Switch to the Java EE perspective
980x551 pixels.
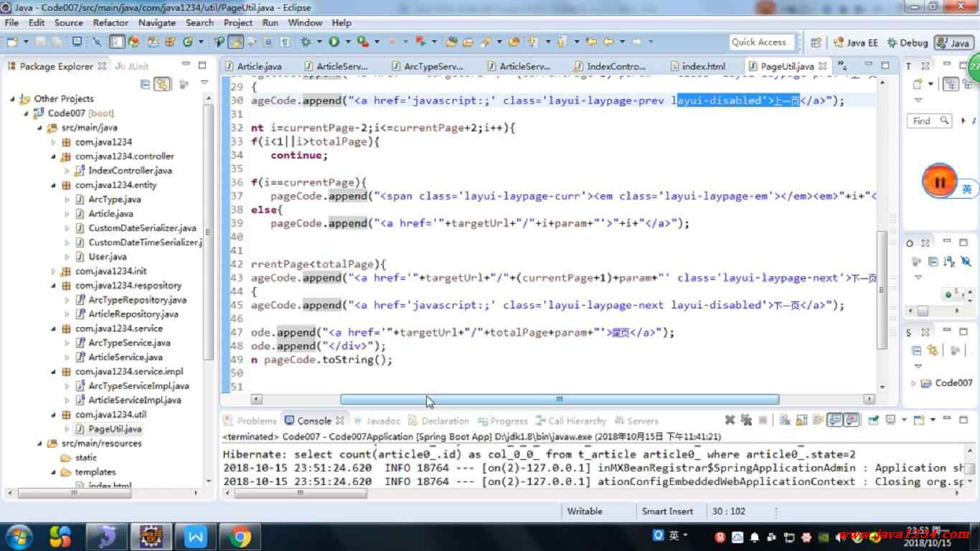(x=855, y=43)
